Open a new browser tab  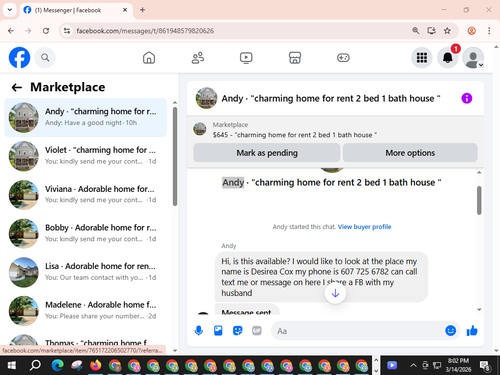[142, 10]
